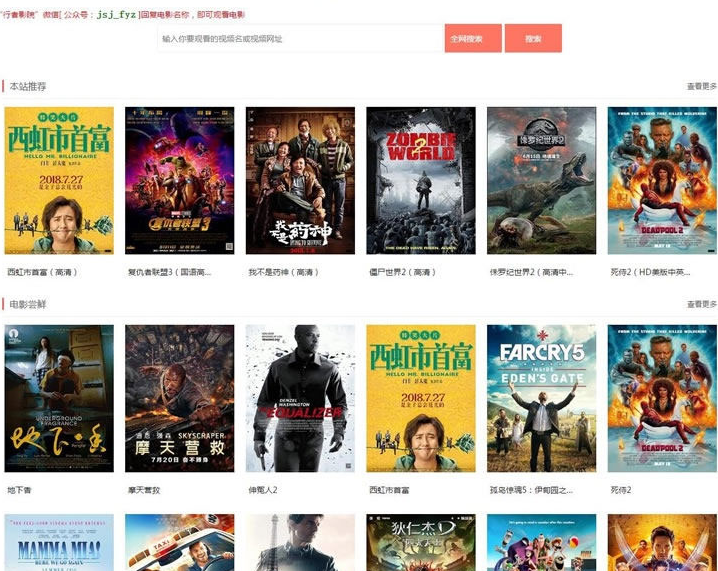Image resolution: width=718 pixels, height=571 pixels.
Task: Open the 侏罗纪世界2 dinosaur poster
Action: [x=542, y=180]
